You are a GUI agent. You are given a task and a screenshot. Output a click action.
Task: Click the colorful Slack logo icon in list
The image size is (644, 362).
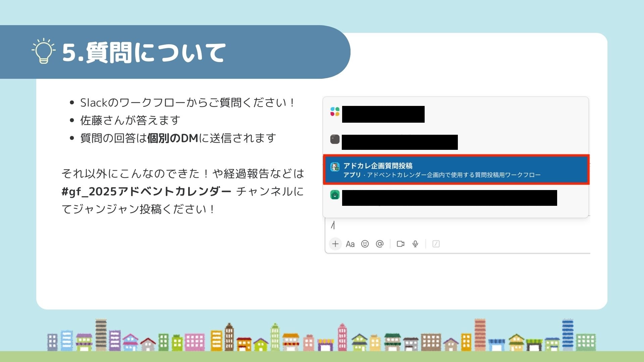tap(335, 112)
